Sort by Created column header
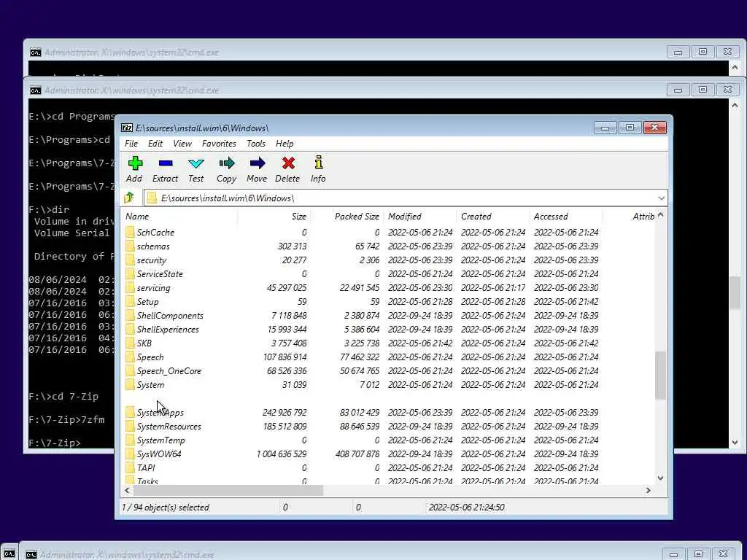Screen dimensions: 747x560 492,216
